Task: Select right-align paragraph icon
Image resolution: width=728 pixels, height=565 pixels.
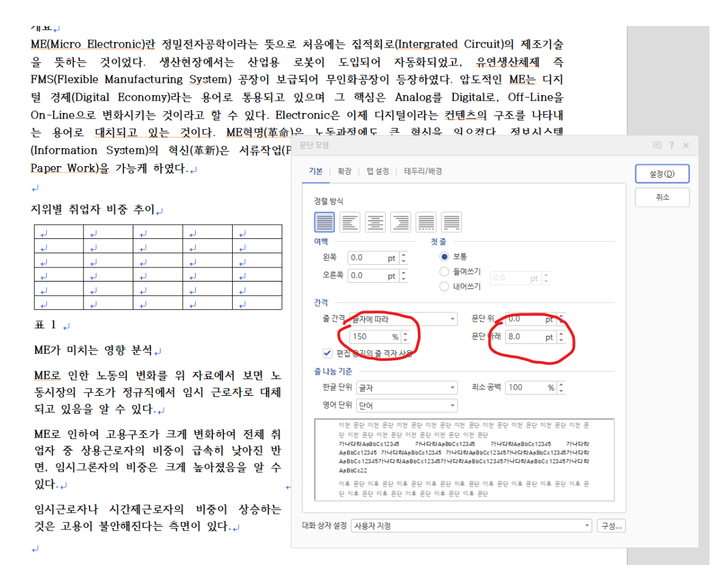Action: click(401, 222)
